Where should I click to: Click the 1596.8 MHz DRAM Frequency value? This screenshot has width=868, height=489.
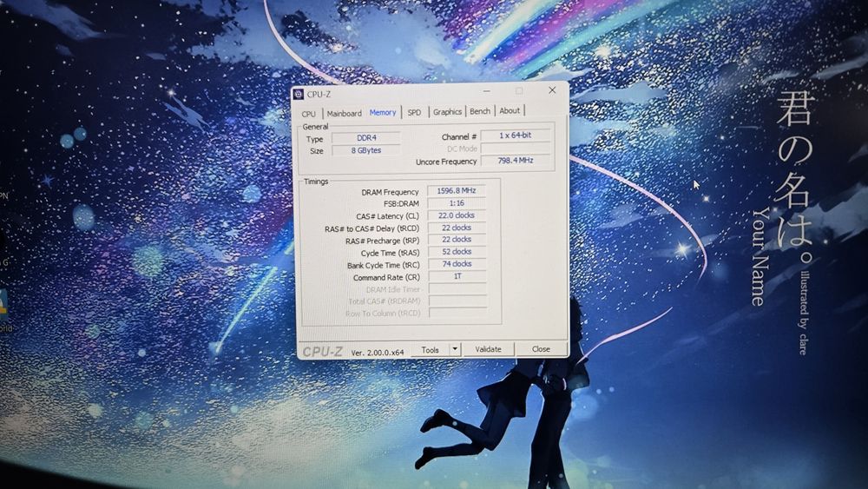pos(457,190)
